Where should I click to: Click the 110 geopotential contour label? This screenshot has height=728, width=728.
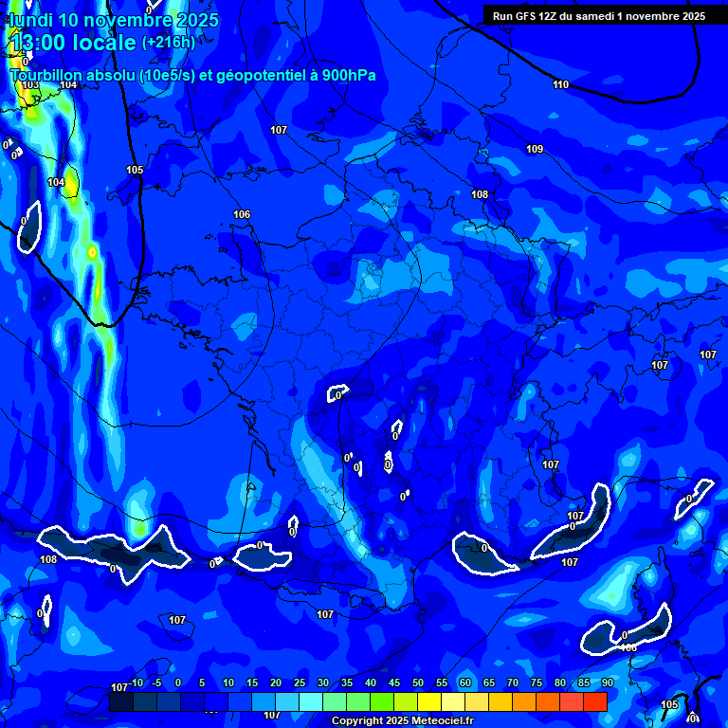560,85
